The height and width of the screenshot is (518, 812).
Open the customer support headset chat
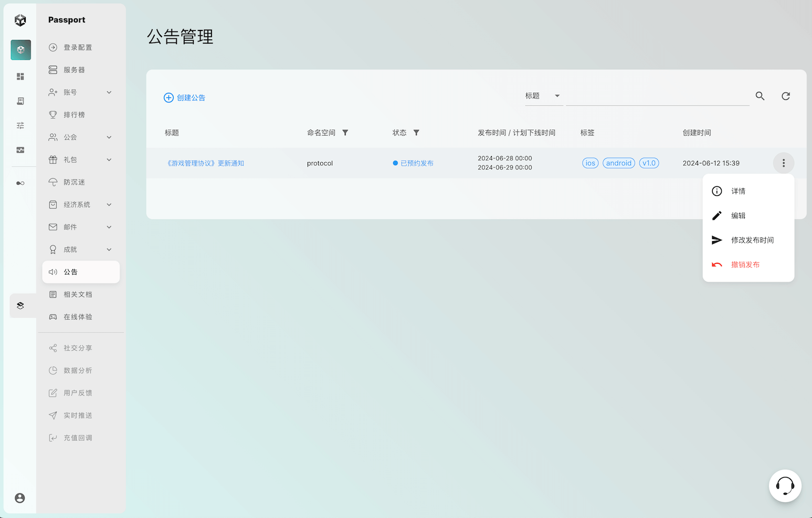click(x=785, y=485)
